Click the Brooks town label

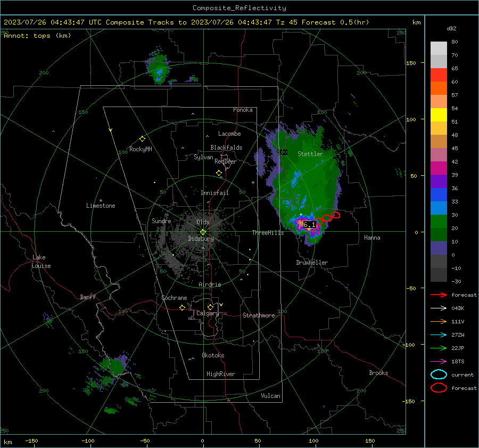click(x=378, y=373)
